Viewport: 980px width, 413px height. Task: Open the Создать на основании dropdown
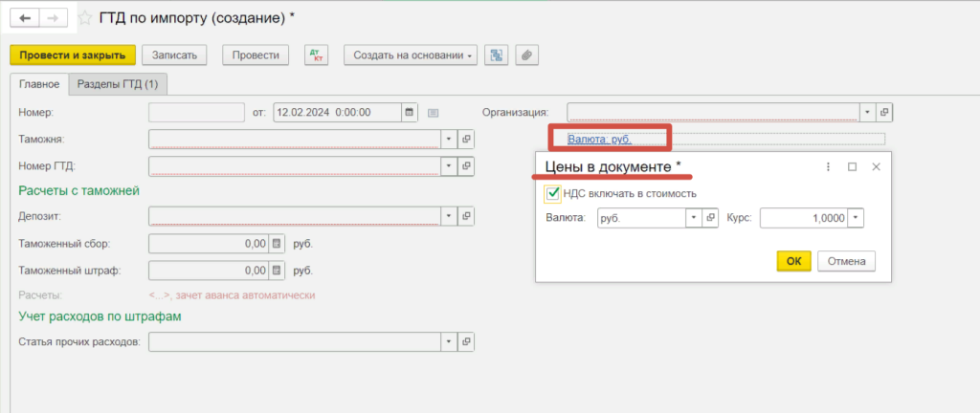pyautogui.click(x=413, y=55)
